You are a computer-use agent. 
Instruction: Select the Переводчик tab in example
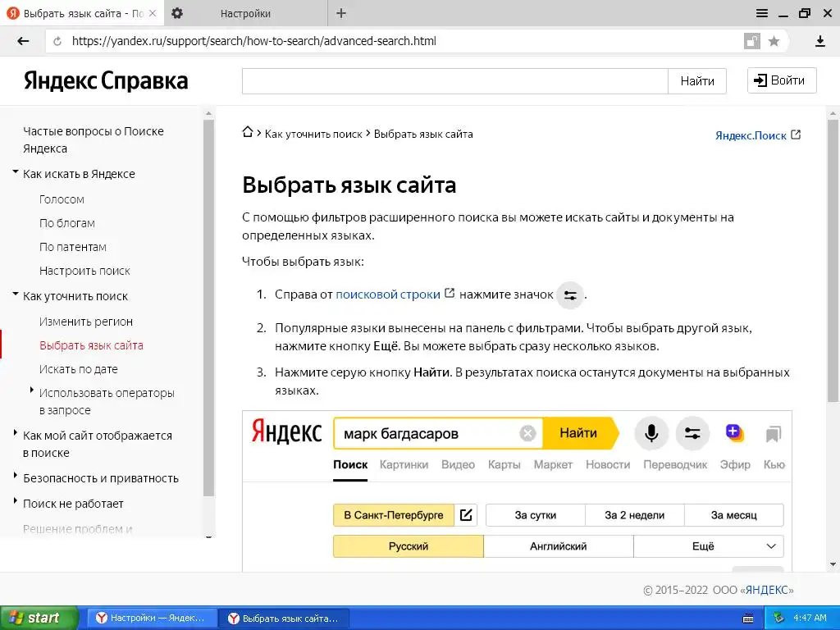(x=675, y=464)
